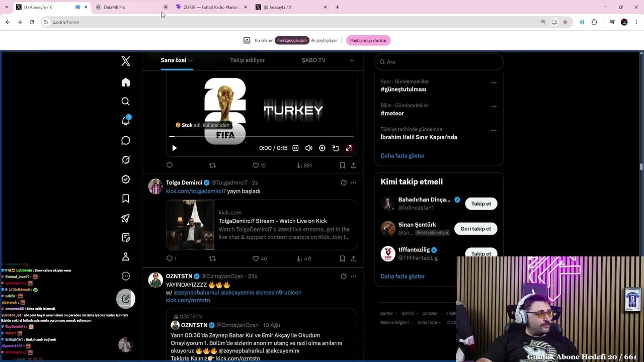The height and width of the screenshot is (362, 644).
Task: Open Profile icon in sidebar
Action: (126, 257)
